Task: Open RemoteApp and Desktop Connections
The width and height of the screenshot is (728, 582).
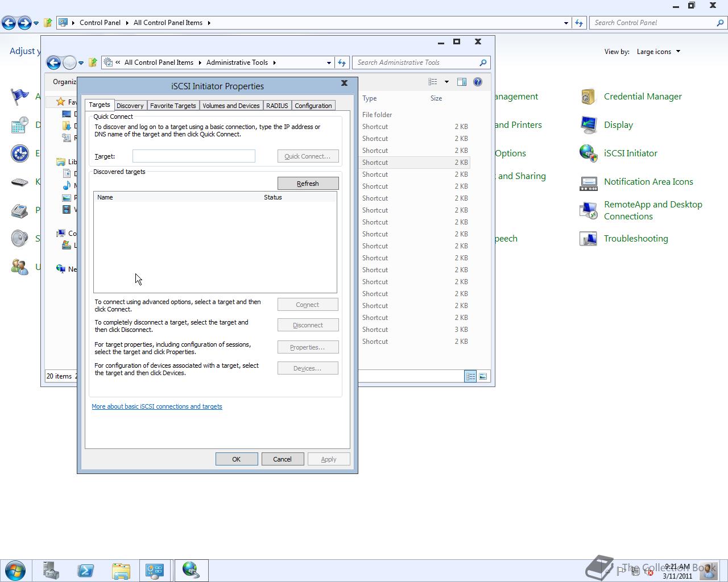Action: tap(653, 210)
